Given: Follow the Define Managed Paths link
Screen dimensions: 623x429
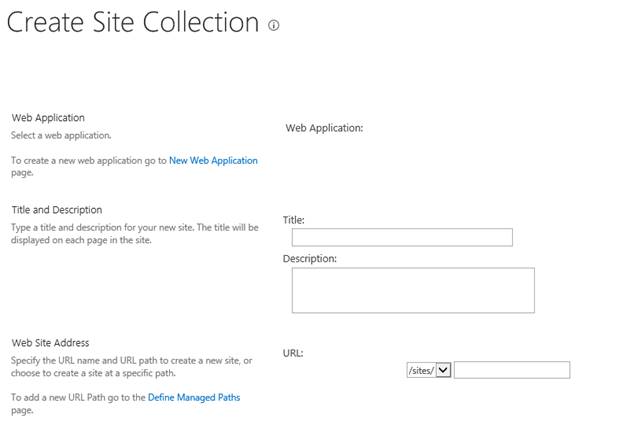Looking at the screenshot, I should (x=193, y=397).
